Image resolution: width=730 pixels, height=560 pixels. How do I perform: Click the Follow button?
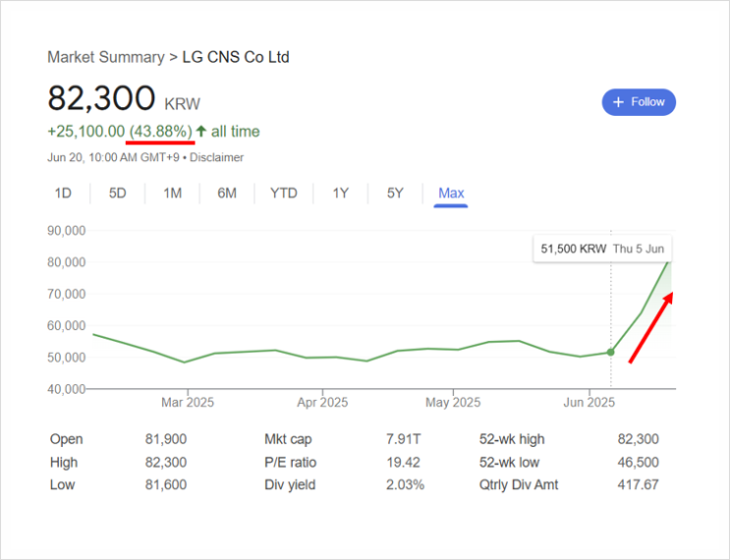click(x=639, y=102)
